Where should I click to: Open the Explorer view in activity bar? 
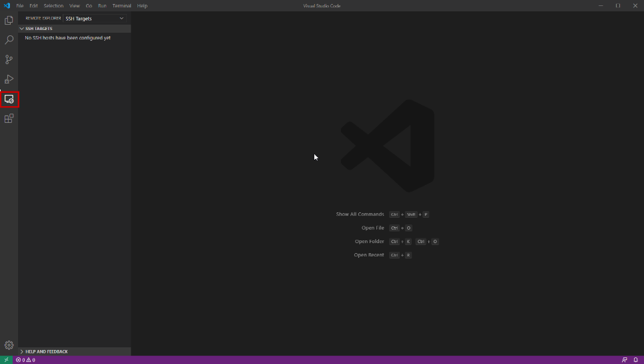click(x=9, y=21)
